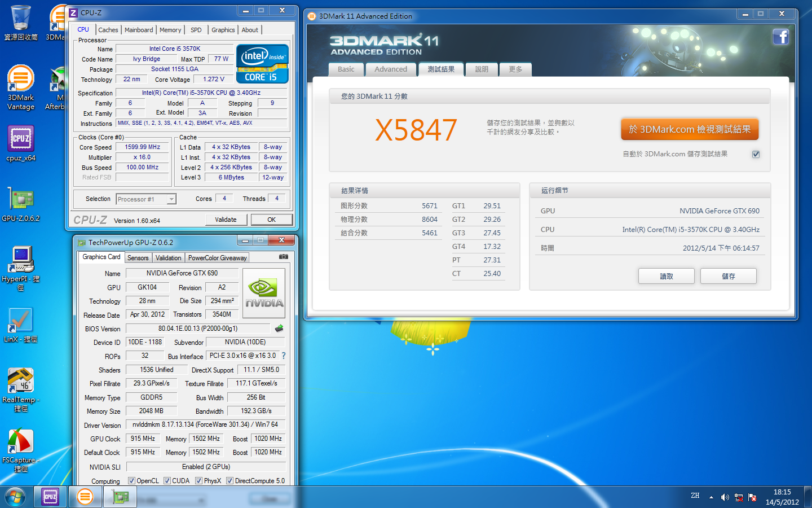
Task: Click the network tray icon
Action: click(739, 497)
